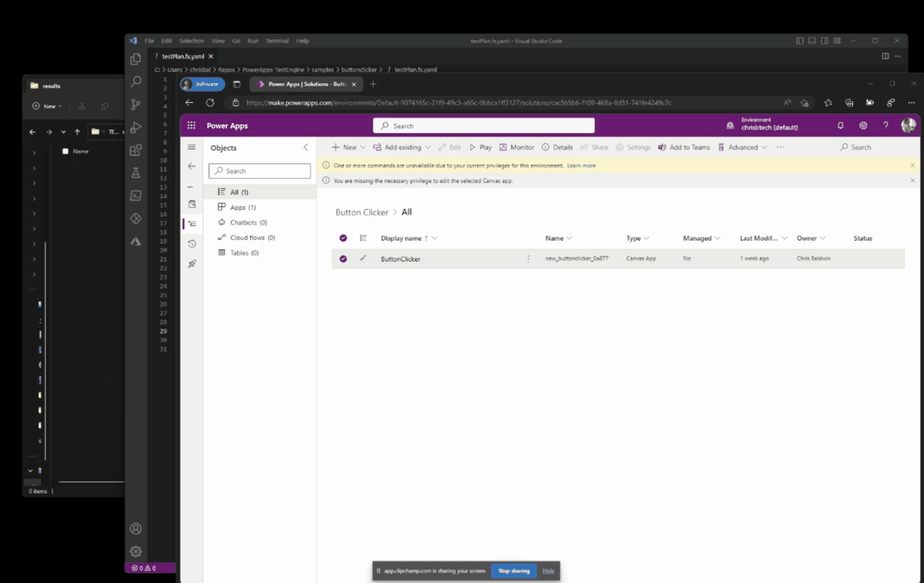The height and width of the screenshot is (583, 924).
Task: Select Power Apps Solutions browser tab
Action: point(307,84)
